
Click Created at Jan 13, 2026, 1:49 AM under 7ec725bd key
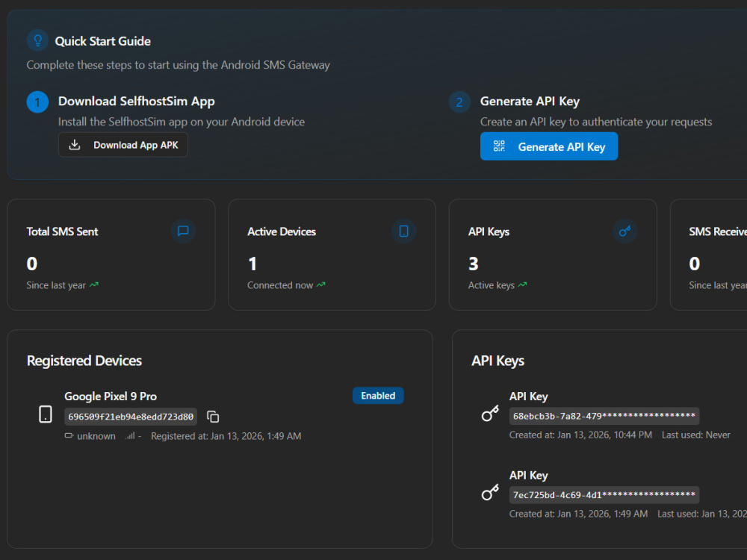578,514
